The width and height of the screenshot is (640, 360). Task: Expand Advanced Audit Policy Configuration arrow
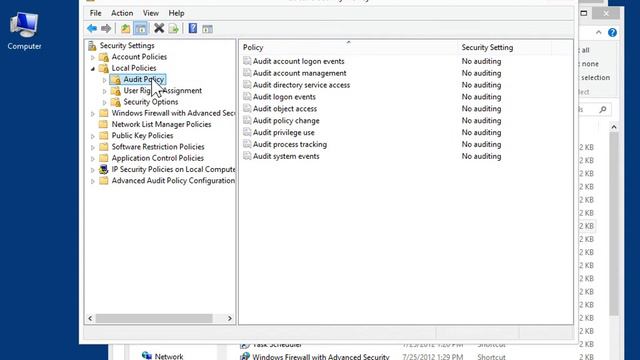pos(93,181)
